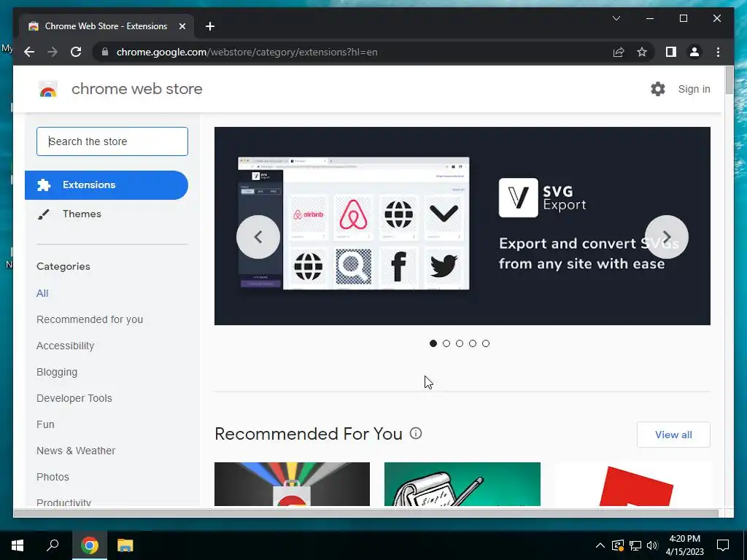Viewport: 747px width, 560px height.
Task: Open the Chrome shopping bag extension card
Action: click(x=292, y=484)
